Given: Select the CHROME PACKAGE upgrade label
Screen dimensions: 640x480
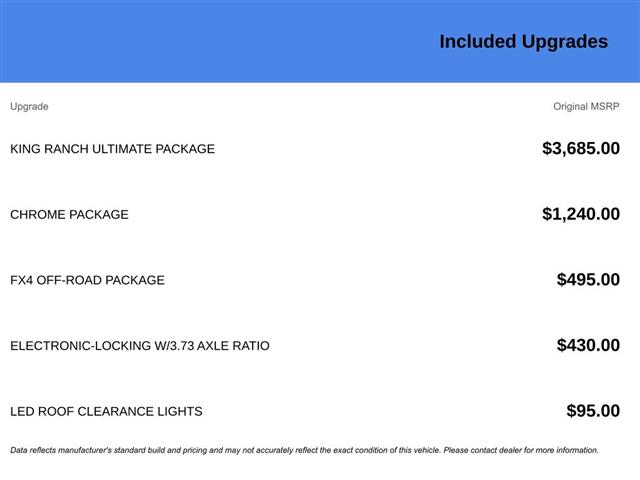Looking at the screenshot, I should pyautogui.click(x=69, y=215).
